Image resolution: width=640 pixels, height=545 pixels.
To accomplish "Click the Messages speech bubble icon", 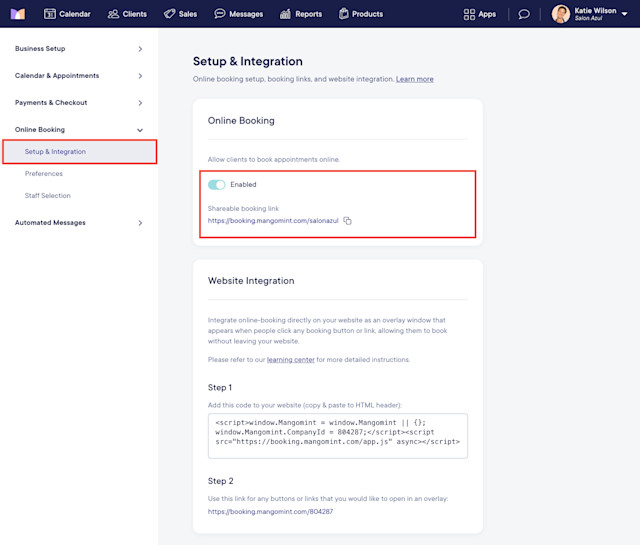I will point(220,14).
